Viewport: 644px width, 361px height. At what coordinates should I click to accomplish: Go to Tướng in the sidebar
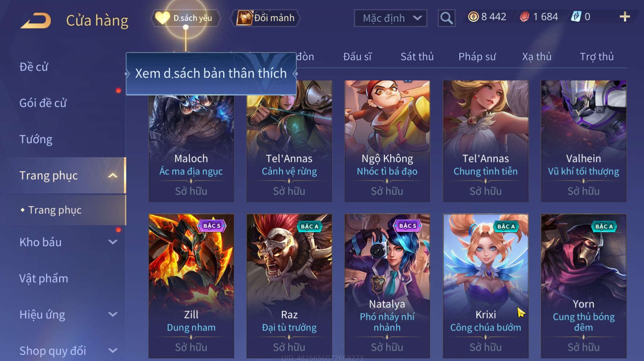click(36, 140)
